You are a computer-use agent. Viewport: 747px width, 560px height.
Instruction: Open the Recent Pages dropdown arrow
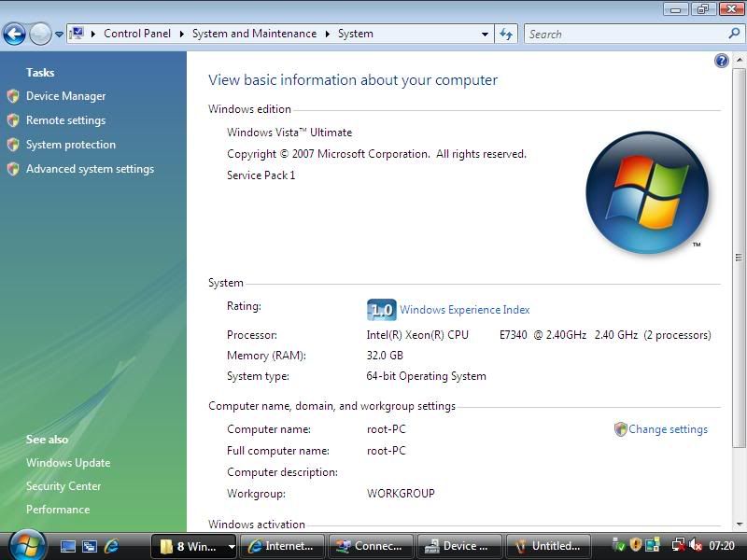coord(59,35)
